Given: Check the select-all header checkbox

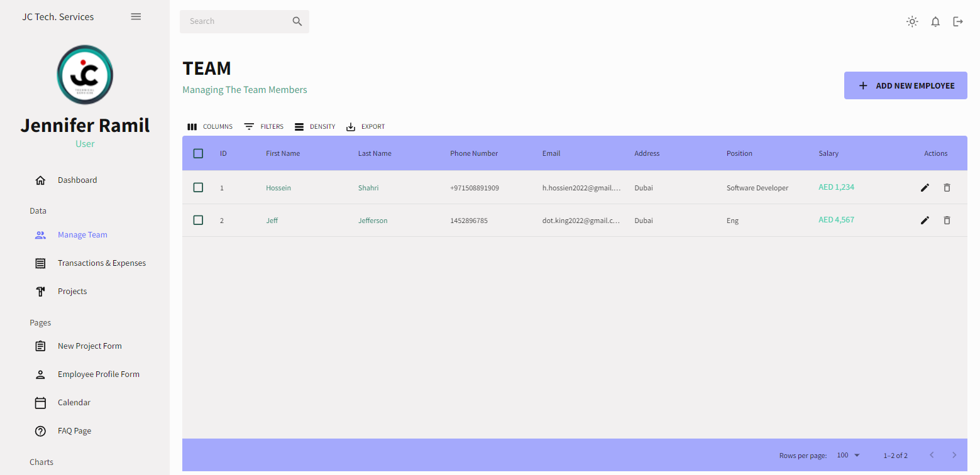Looking at the screenshot, I should tap(198, 153).
